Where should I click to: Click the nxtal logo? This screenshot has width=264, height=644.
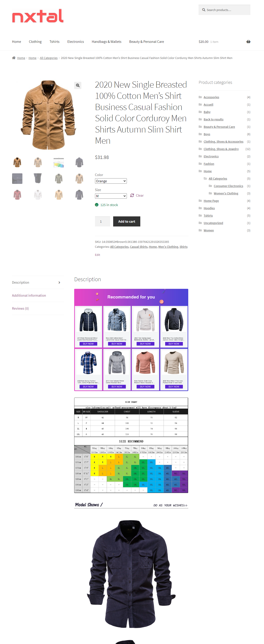[x=38, y=16]
